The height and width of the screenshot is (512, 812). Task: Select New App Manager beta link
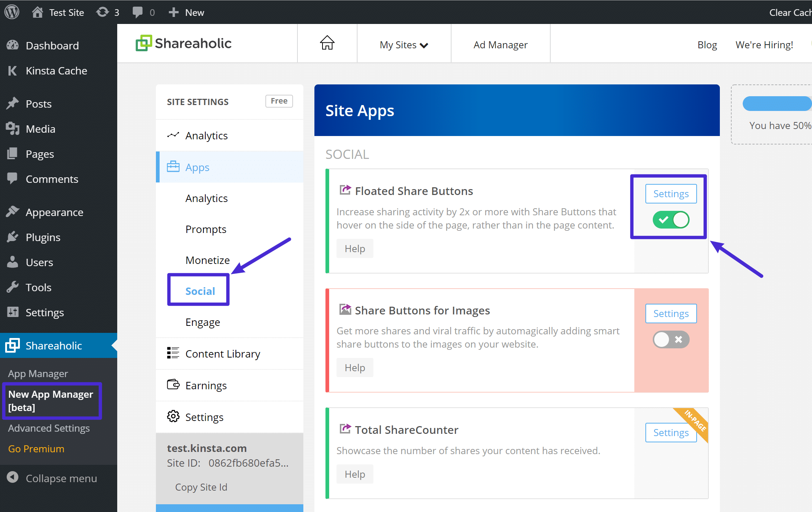coord(51,401)
